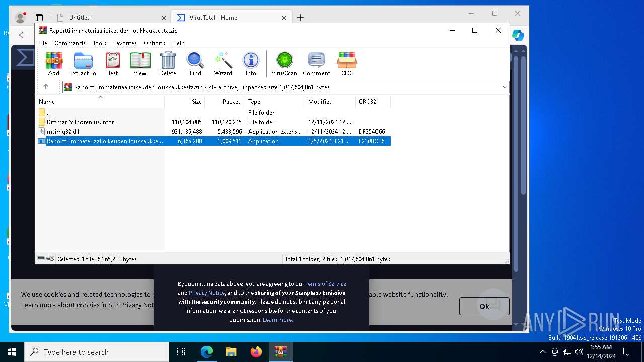Viewport: 644px width, 362px height.
Task: Click the drive icon in status bar
Action: click(x=41, y=258)
